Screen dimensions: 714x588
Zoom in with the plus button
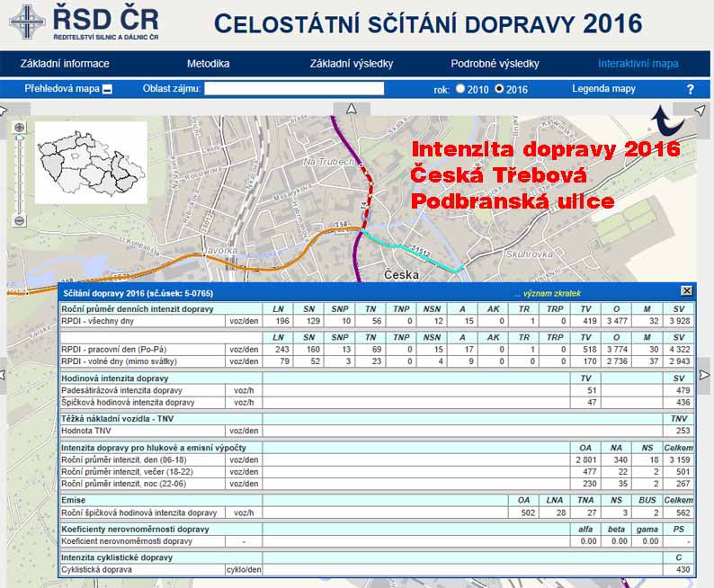pos(20,128)
